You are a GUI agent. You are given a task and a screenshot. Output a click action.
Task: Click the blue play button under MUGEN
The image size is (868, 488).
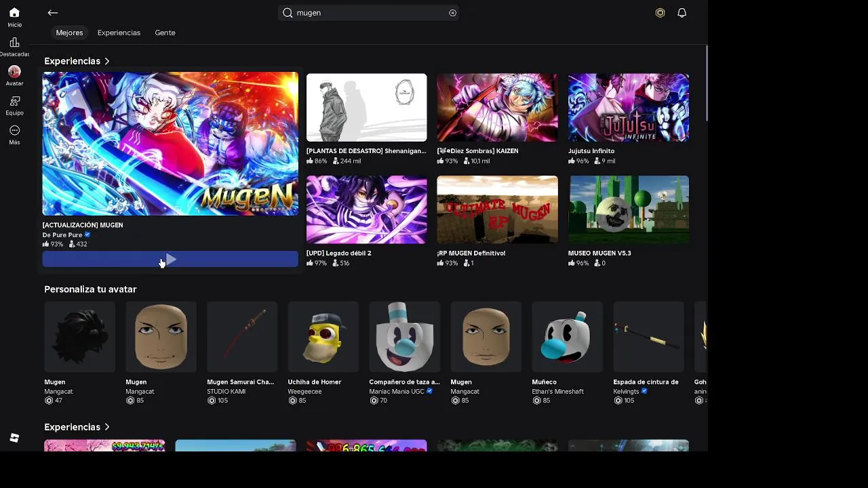[170, 260]
